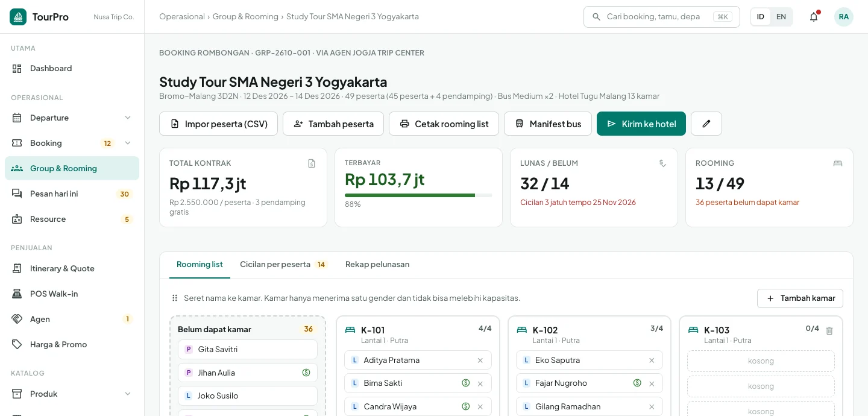Click Cetak rooming list button
Viewport: 868px width, 416px height.
click(444, 124)
